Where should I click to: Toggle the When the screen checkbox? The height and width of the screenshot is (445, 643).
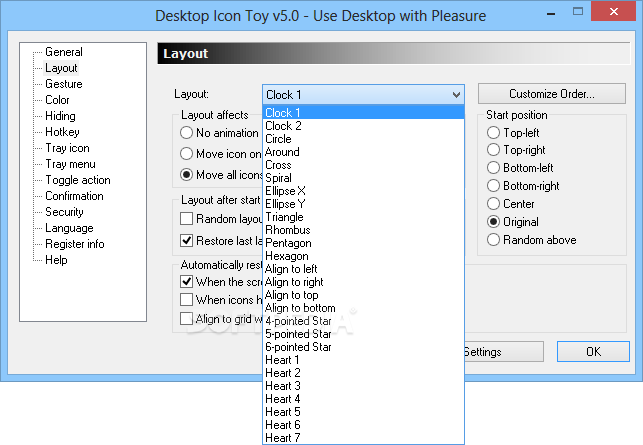pos(187,282)
